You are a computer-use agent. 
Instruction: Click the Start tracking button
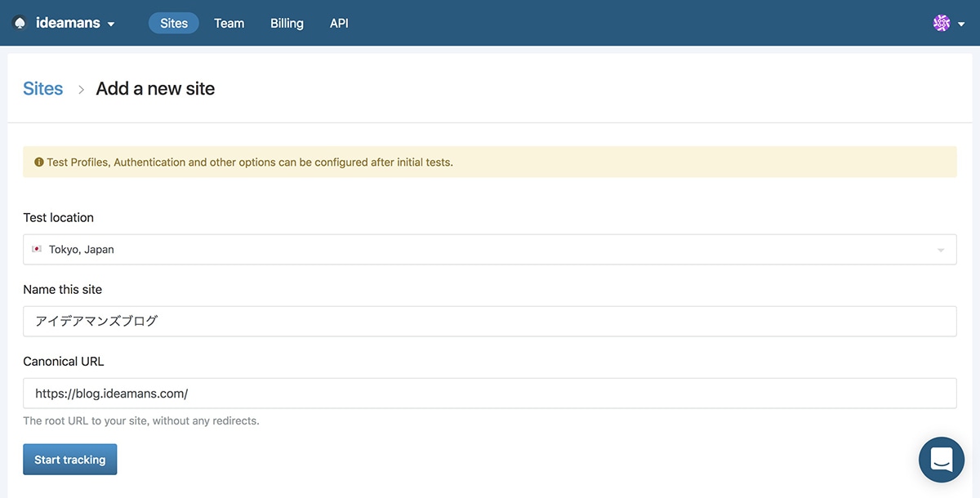(70, 459)
